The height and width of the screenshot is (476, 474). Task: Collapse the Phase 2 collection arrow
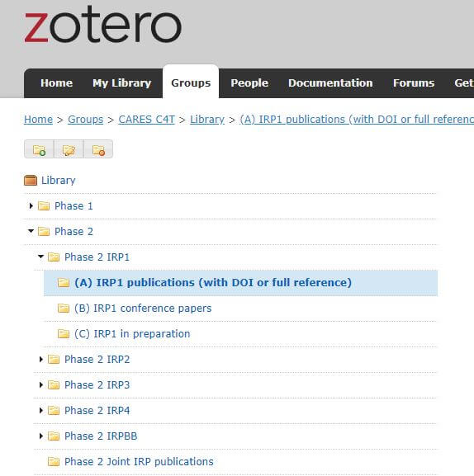tap(31, 231)
